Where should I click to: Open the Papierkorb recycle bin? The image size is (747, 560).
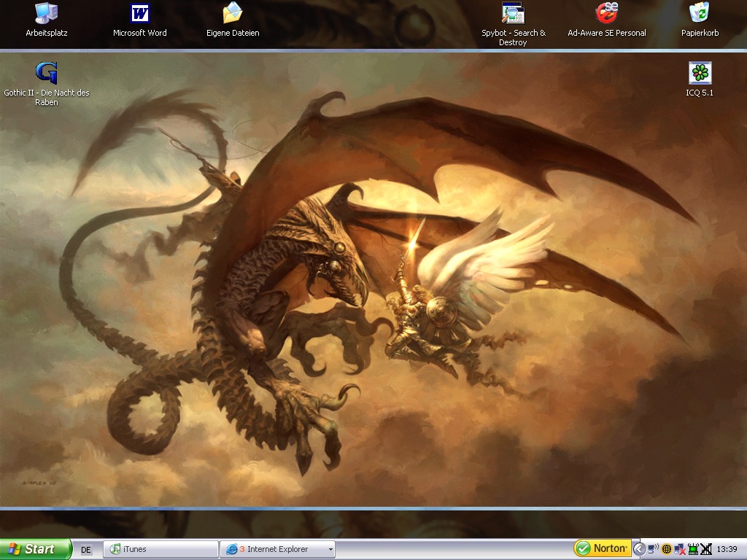coord(700,13)
